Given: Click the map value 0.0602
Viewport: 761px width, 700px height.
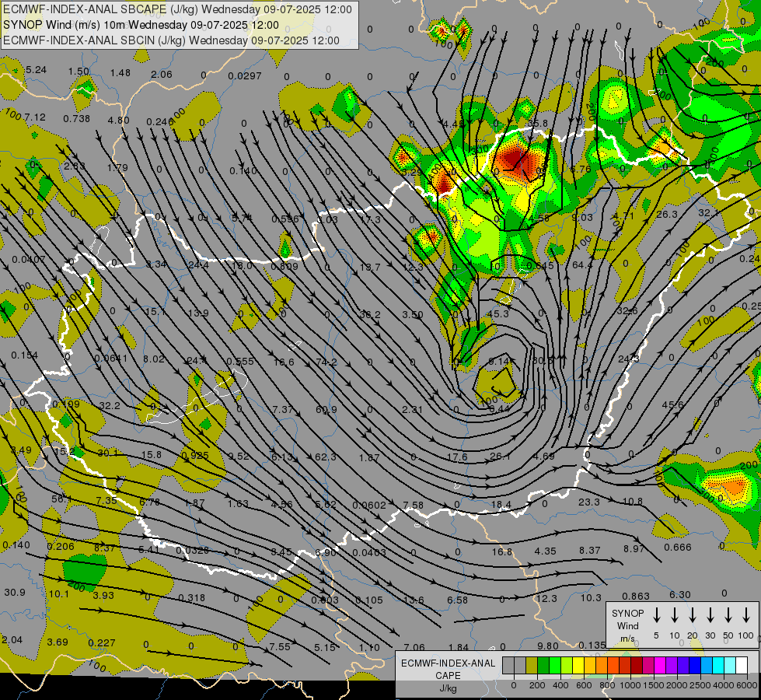Looking at the screenshot, I should pyautogui.click(x=369, y=506).
